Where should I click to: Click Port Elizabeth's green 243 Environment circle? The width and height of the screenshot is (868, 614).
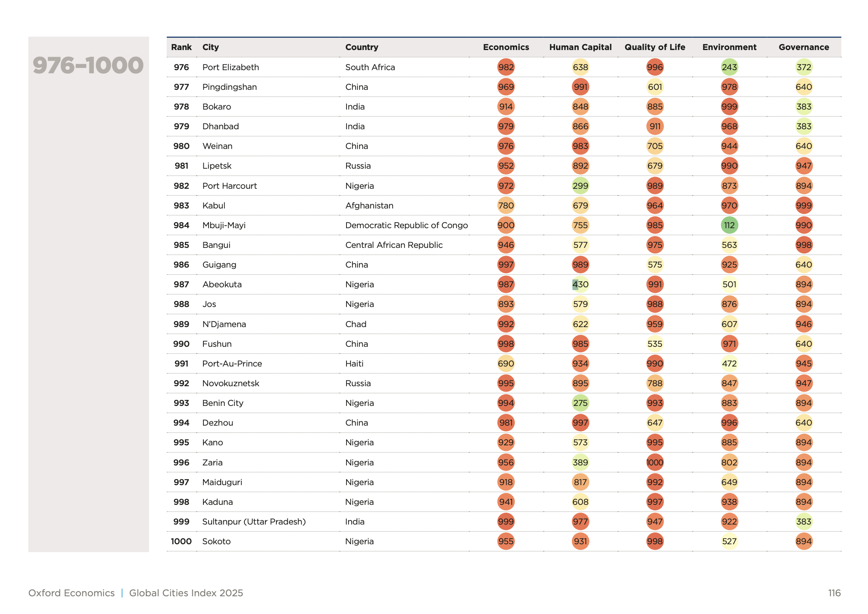tap(729, 67)
